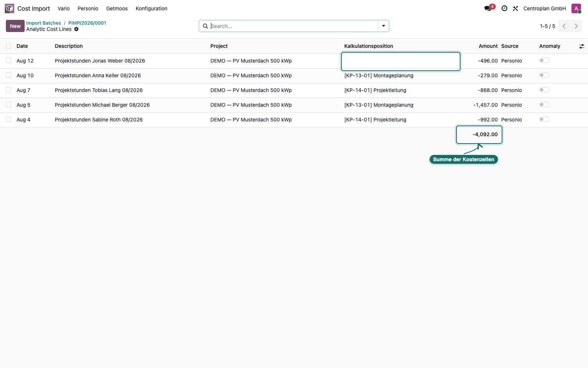Click the search magnifier icon
This screenshot has height=368, width=588.
205,26
